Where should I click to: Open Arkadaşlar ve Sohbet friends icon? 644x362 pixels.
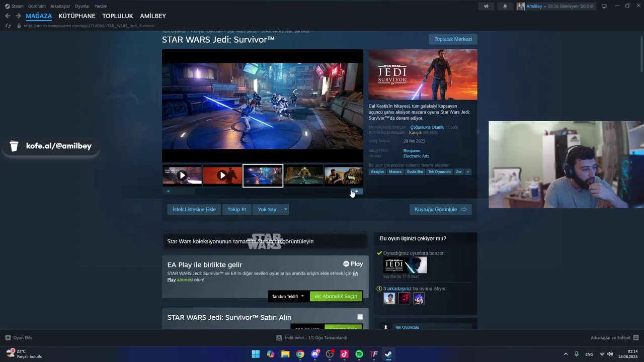click(x=636, y=338)
